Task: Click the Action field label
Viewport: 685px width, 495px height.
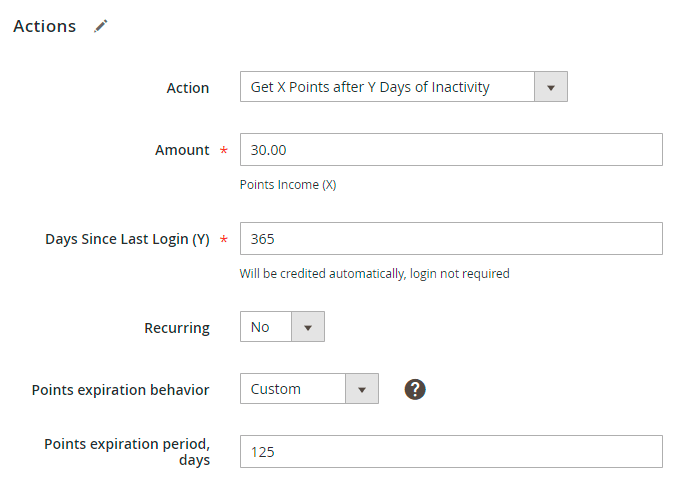Action: 188,88
